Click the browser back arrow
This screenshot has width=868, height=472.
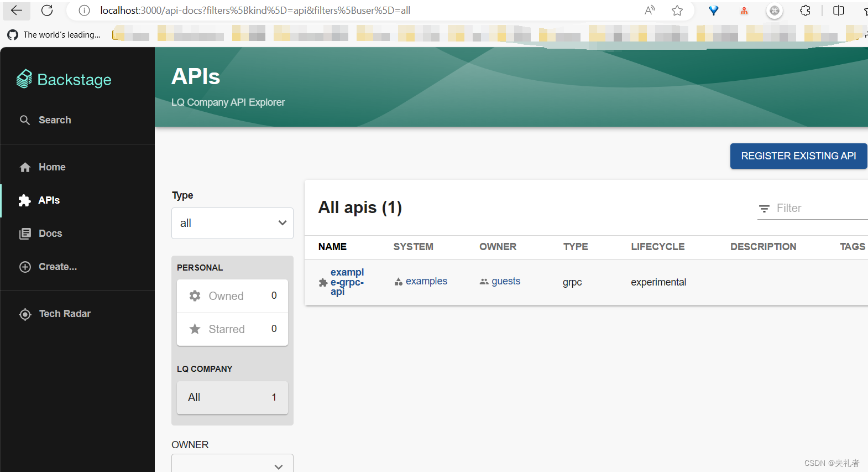(x=17, y=10)
